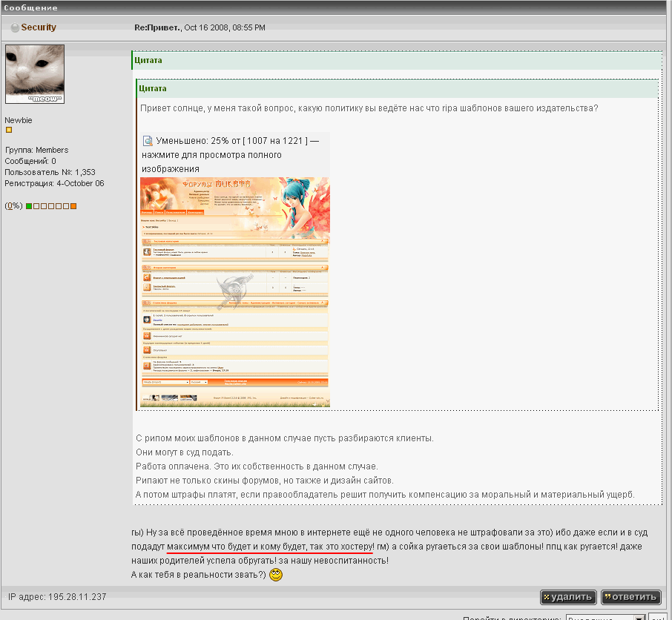Open the Security user profile link

coord(39,27)
